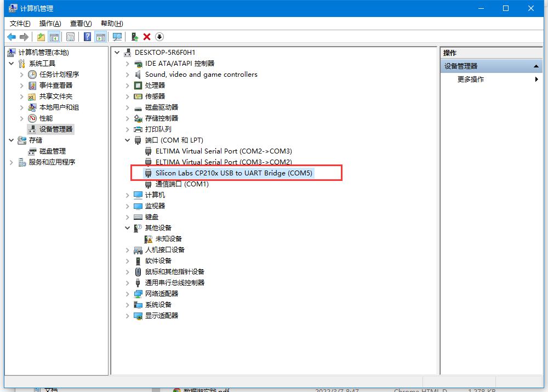Click Scan for hardware changes monitor icon
This screenshot has height=392, width=548.
point(117,37)
